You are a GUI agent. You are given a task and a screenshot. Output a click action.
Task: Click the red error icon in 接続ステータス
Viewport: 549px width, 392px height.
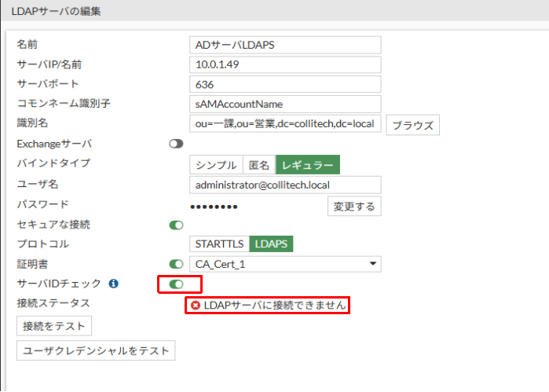pyautogui.click(x=195, y=305)
